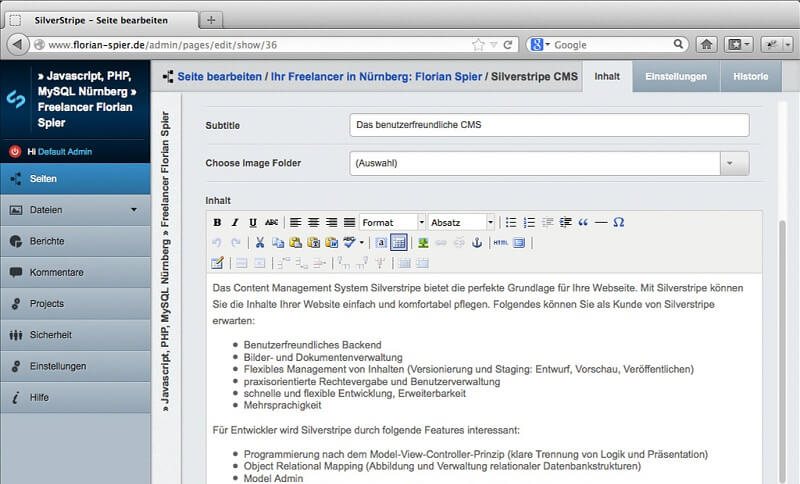Image resolution: width=800 pixels, height=484 pixels.
Task: Switch to the Inhalt tab
Action: tap(607, 77)
